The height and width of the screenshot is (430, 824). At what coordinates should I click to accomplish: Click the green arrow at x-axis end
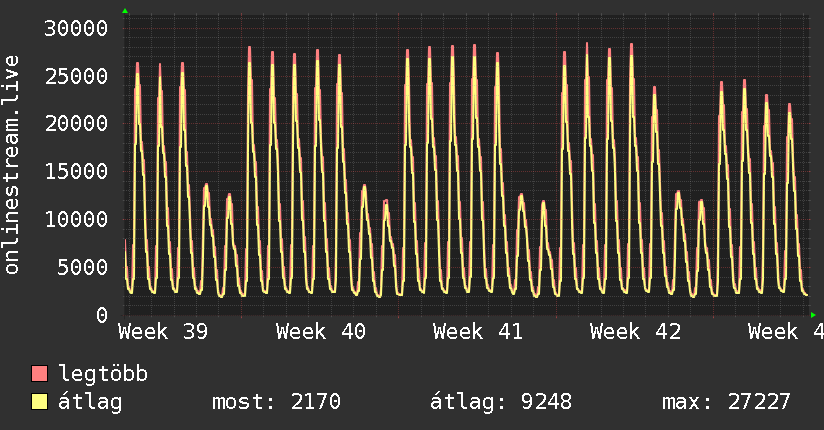813,315
